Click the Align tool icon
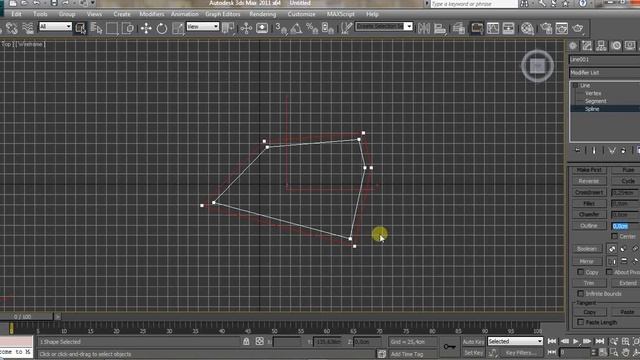The image size is (640, 360). tap(440, 28)
